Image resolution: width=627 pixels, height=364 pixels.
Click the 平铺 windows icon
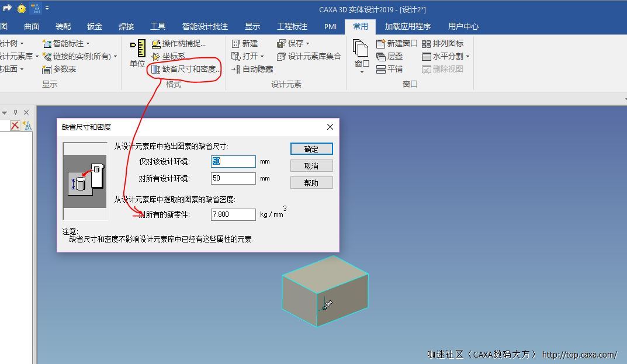(x=380, y=69)
